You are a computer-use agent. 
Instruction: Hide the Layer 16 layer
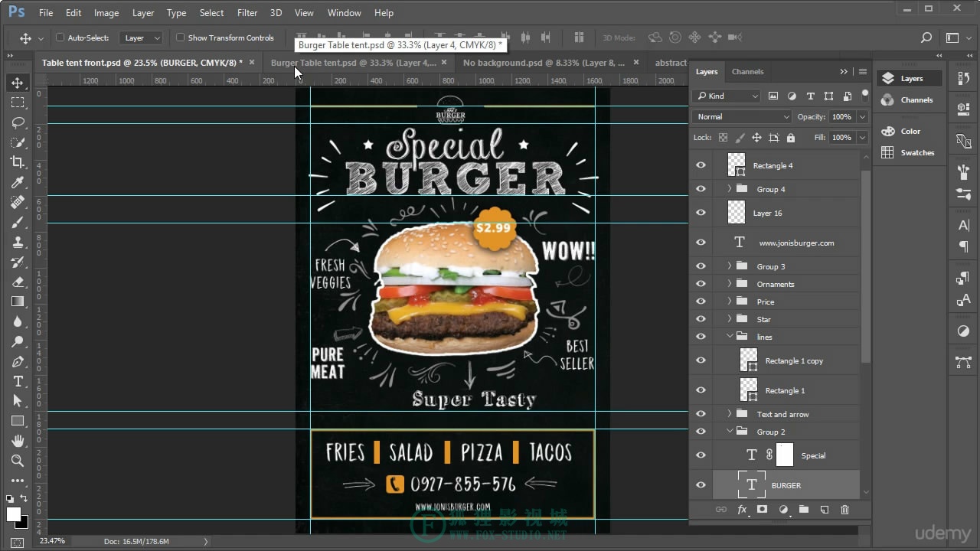click(x=701, y=213)
